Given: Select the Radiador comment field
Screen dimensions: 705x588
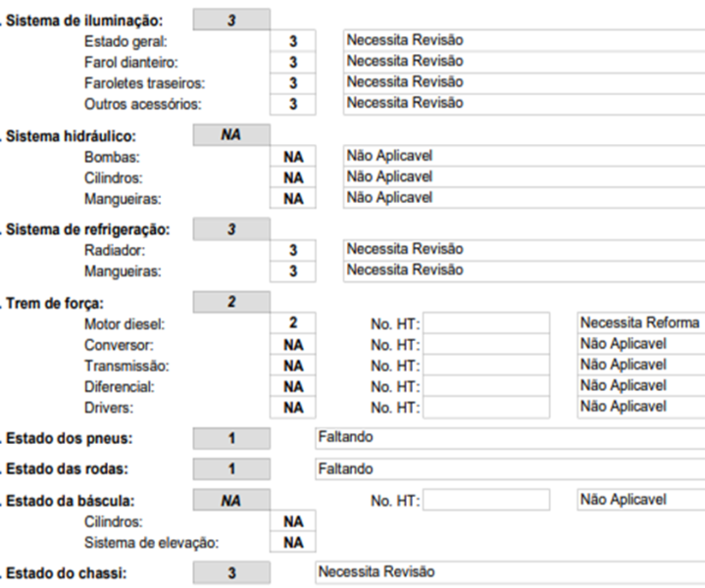Looking at the screenshot, I should tap(523, 250).
